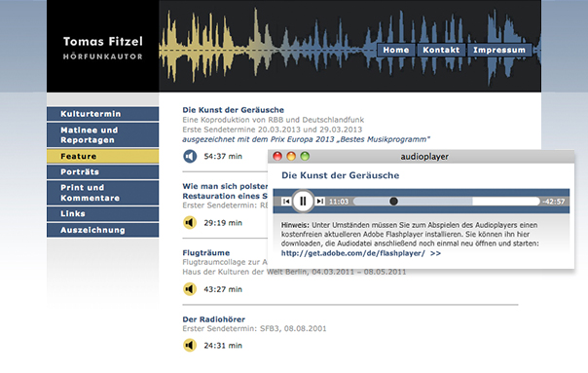Open the Impressum page
This screenshot has height=373, width=588.
pos(499,50)
